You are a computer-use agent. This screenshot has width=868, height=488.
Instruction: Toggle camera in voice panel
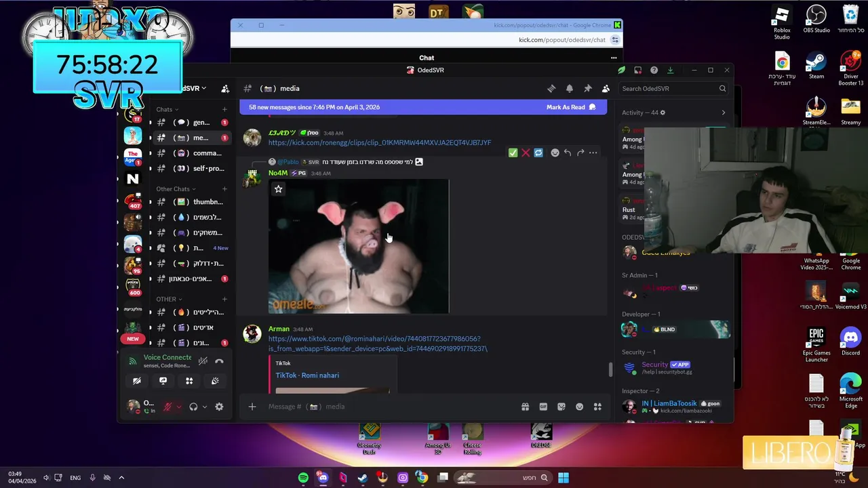tap(137, 381)
